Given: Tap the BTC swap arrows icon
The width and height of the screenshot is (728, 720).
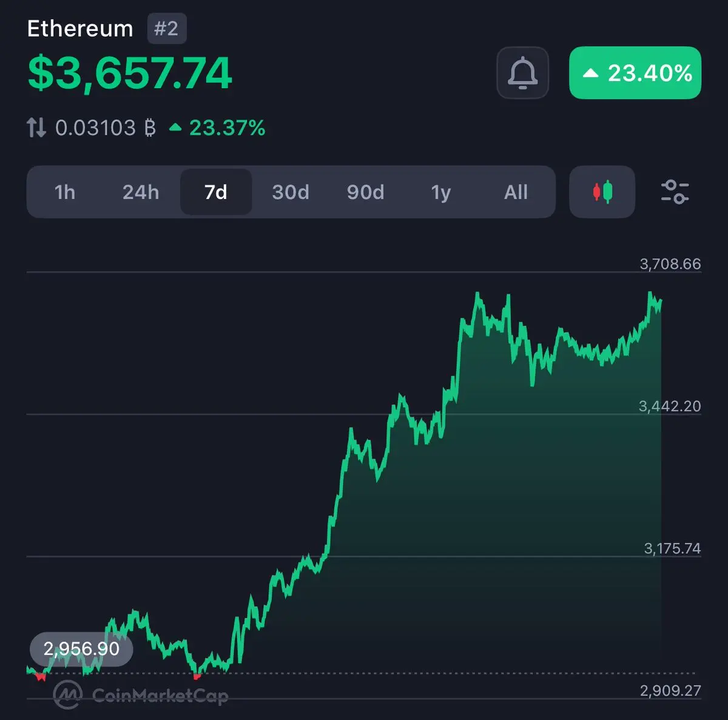Looking at the screenshot, I should 36,127.
